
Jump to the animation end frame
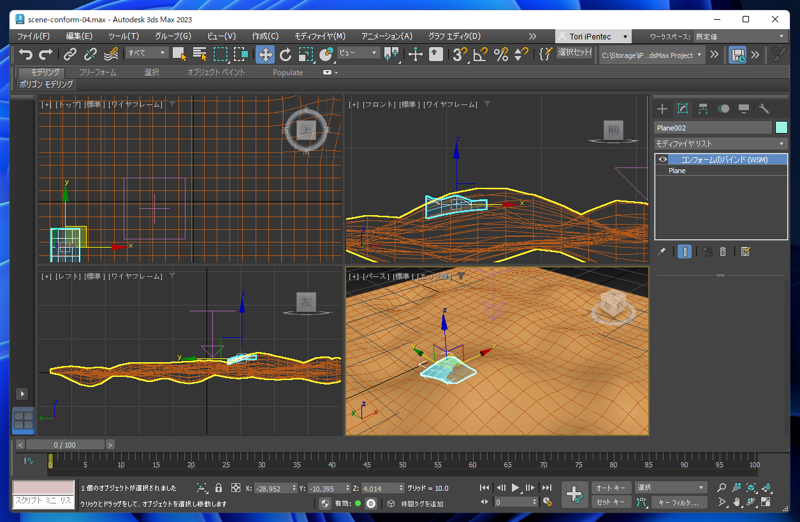point(547,488)
